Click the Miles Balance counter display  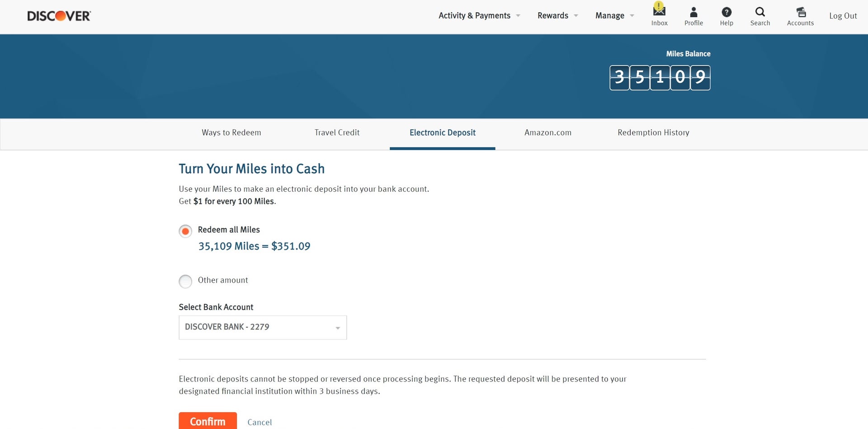pyautogui.click(x=659, y=78)
